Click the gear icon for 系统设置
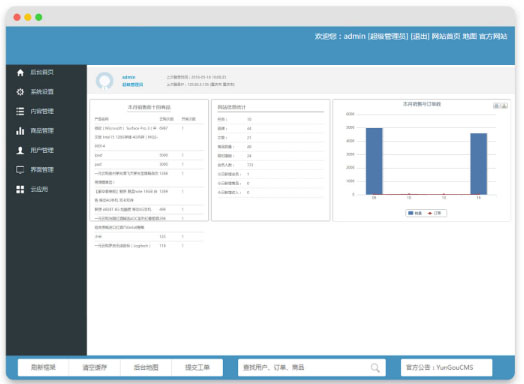Screen dimensions: 524x384 tap(20, 92)
